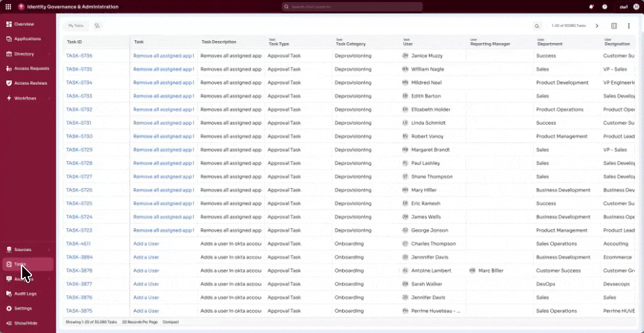
Task: Click the Show/Hide sidebar label
Action: pos(26,323)
